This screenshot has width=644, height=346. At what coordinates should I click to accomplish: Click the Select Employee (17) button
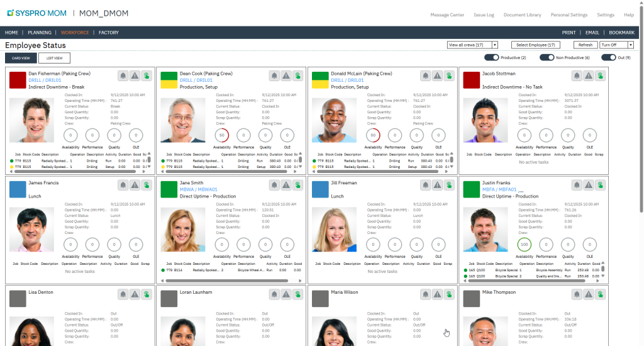coord(536,45)
